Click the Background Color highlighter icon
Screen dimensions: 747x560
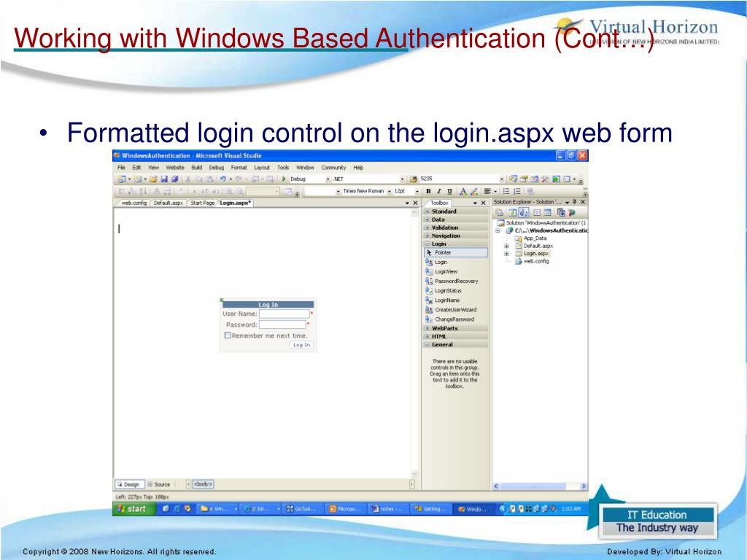473,192
